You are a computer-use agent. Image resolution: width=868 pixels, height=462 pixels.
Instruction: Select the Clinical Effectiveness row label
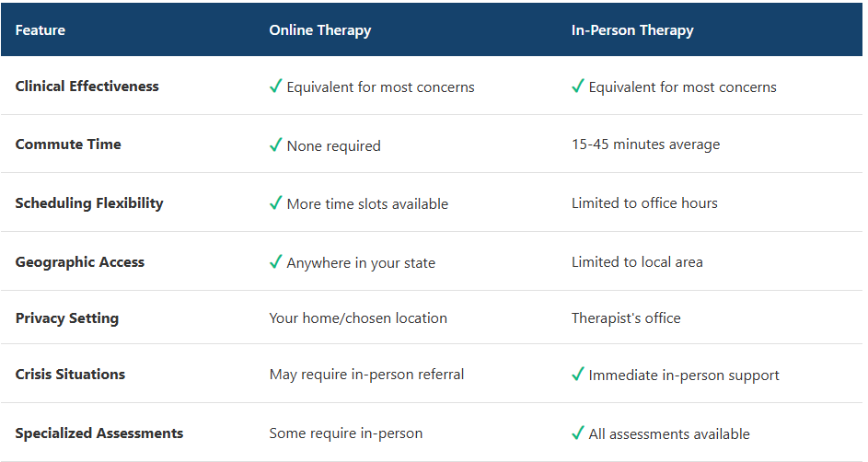87,86
